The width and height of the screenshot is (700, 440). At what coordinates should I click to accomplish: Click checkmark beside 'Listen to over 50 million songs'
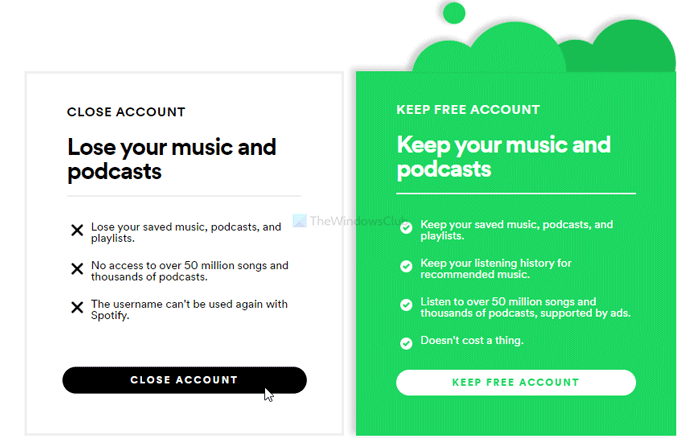click(406, 305)
